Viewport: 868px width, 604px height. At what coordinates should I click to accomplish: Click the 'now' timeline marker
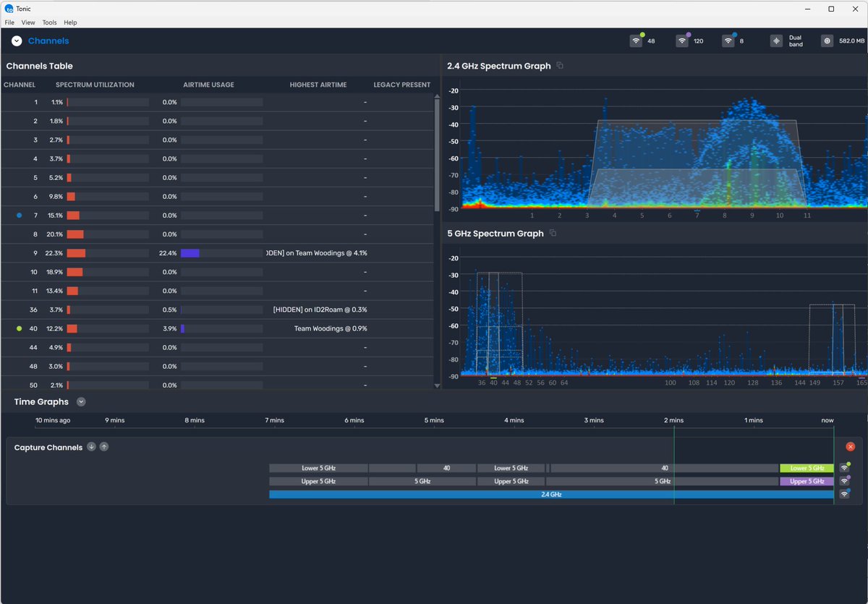[x=827, y=420]
